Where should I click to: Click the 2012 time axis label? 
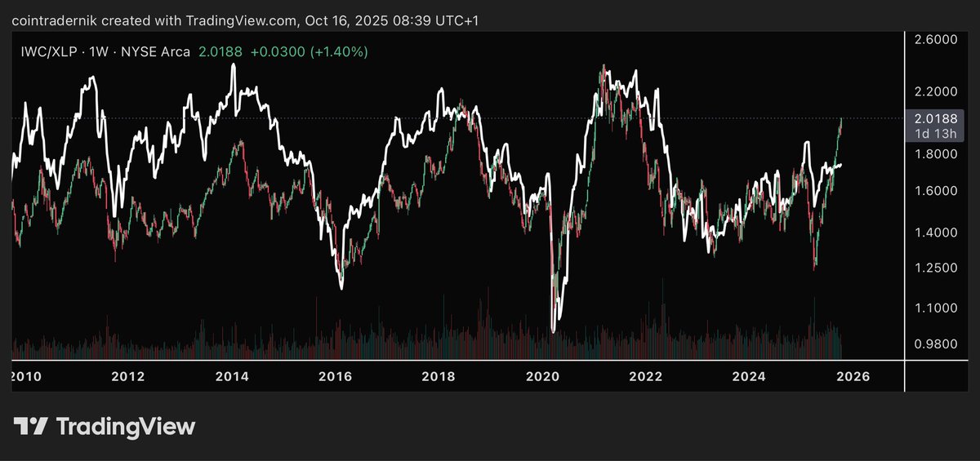pos(127,377)
